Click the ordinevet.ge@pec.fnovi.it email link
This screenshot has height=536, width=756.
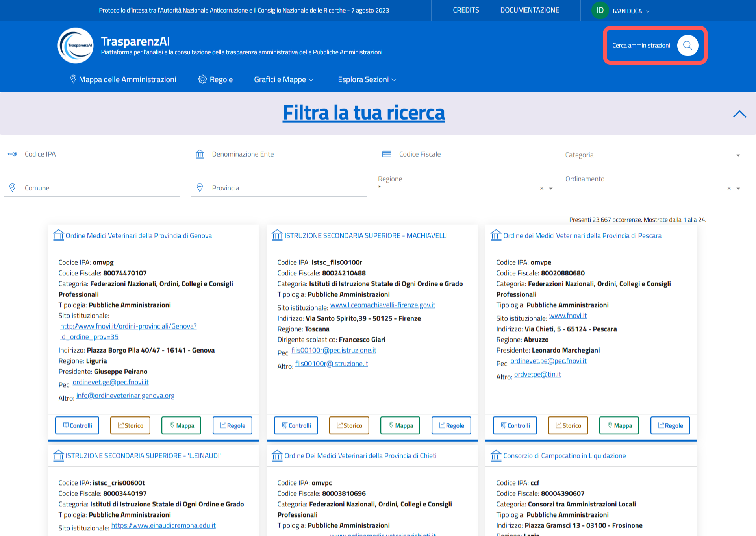coord(111,382)
